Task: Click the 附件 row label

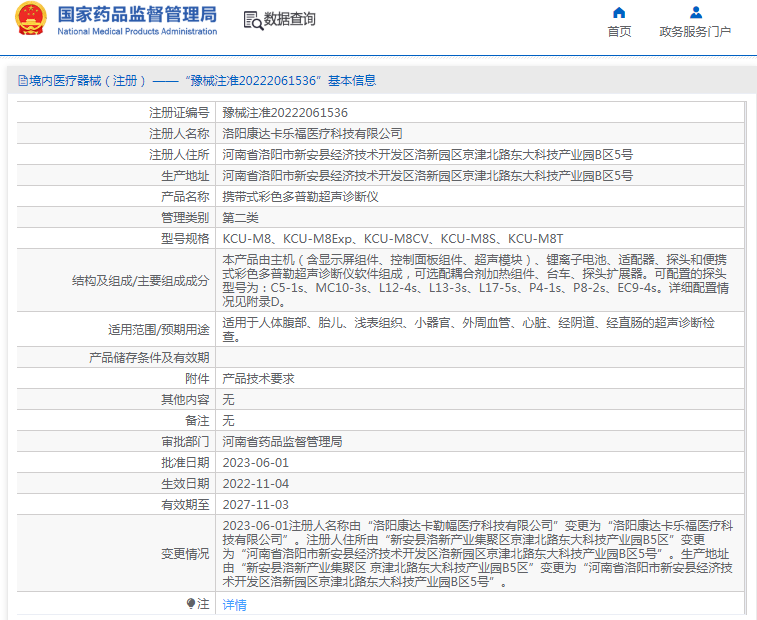Action: (x=197, y=379)
